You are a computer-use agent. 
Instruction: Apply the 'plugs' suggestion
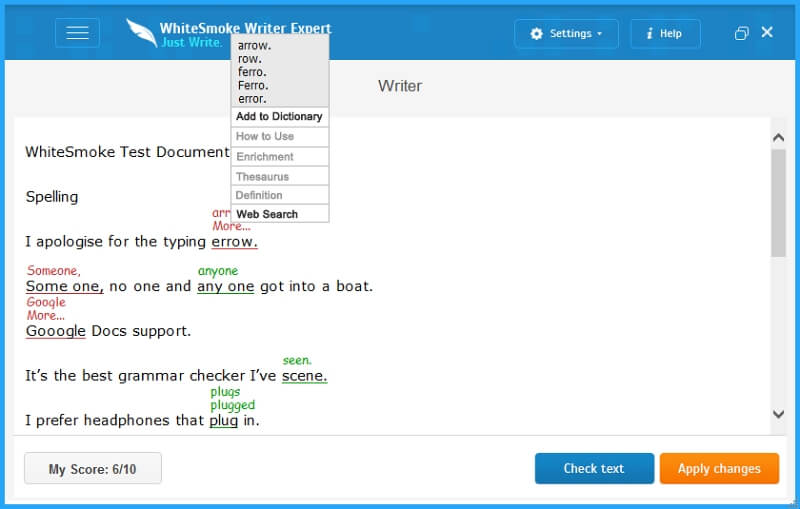[x=225, y=392]
